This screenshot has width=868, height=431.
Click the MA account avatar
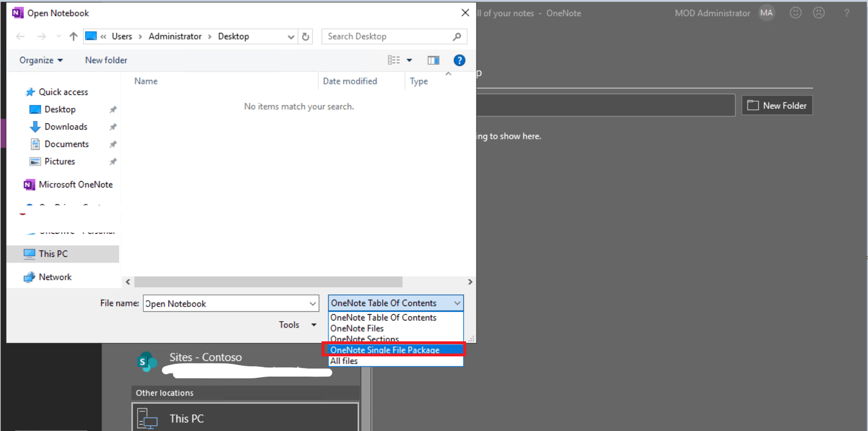click(x=767, y=13)
